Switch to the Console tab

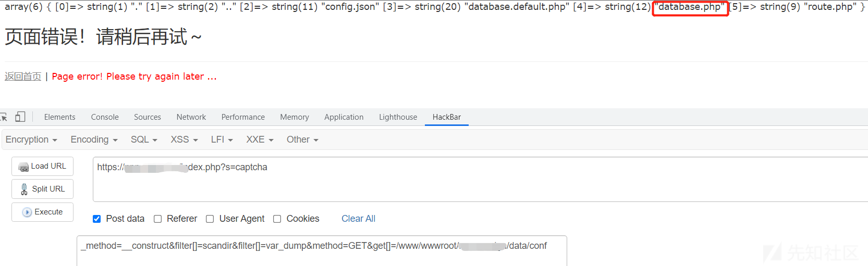click(105, 117)
